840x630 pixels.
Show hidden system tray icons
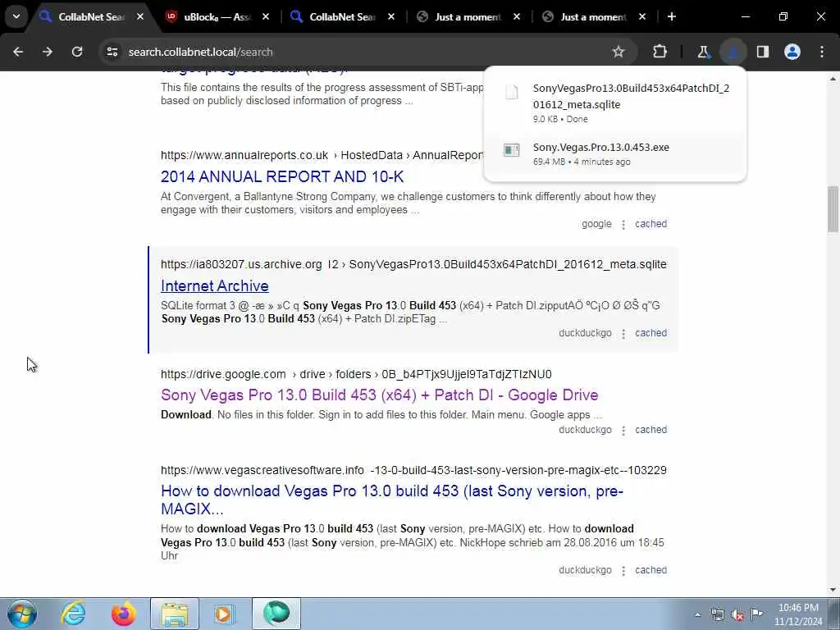coord(697,614)
